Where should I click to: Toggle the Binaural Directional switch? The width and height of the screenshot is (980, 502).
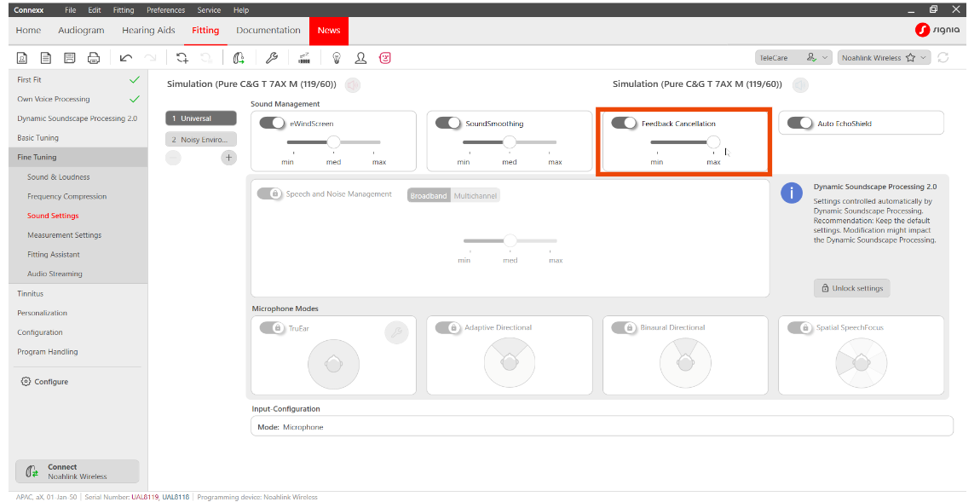coord(624,327)
